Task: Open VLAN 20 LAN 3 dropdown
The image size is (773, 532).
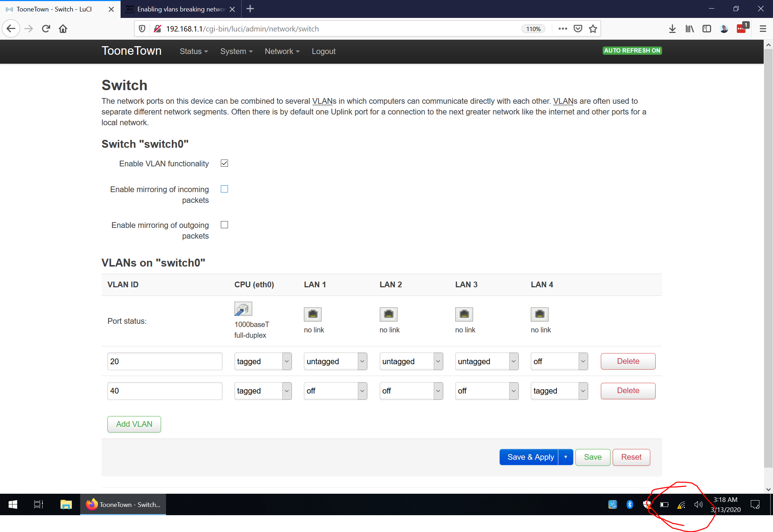Action: pos(487,361)
